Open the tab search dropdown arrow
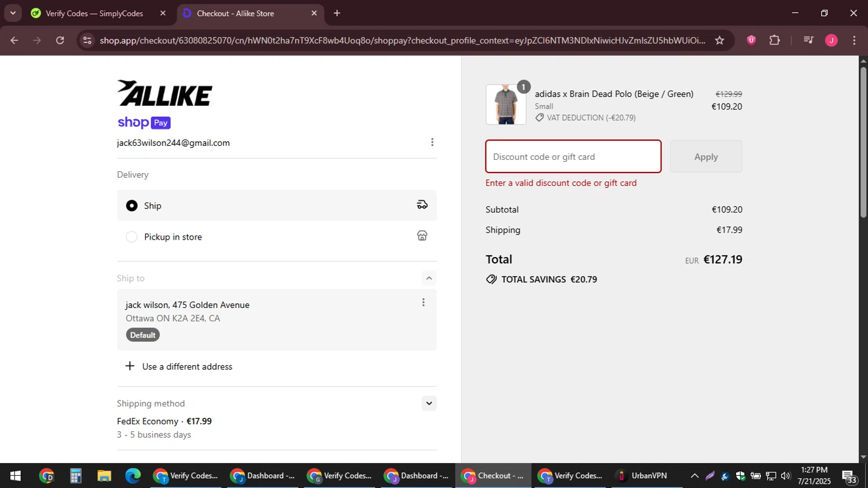This screenshot has height=488, width=868. pyautogui.click(x=13, y=13)
